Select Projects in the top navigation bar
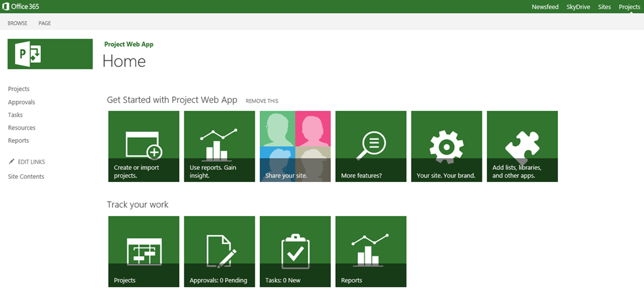The height and width of the screenshot is (299, 644). [x=629, y=7]
